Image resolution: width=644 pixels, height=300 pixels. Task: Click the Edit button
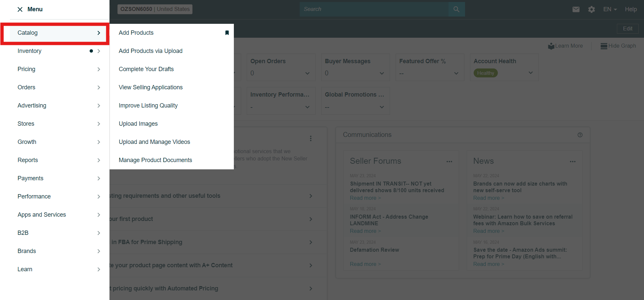(x=627, y=29)
